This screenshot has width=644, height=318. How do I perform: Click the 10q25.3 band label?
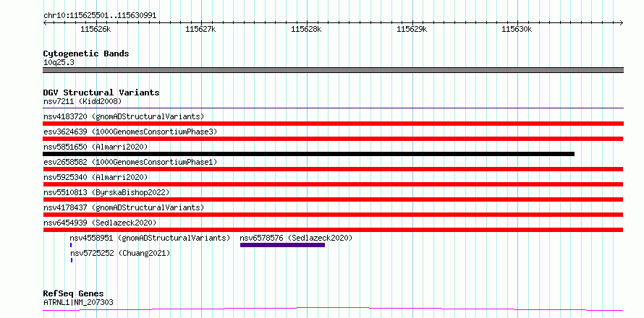(x=59, y=62)
